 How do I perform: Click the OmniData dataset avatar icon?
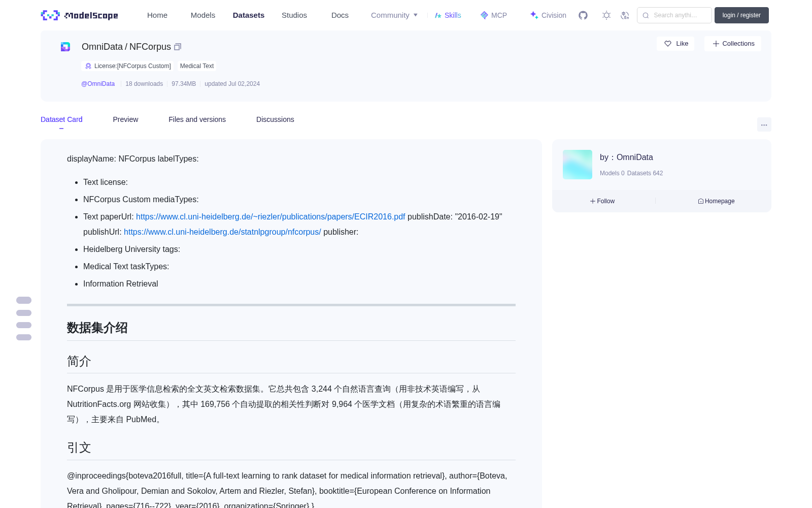65,47
